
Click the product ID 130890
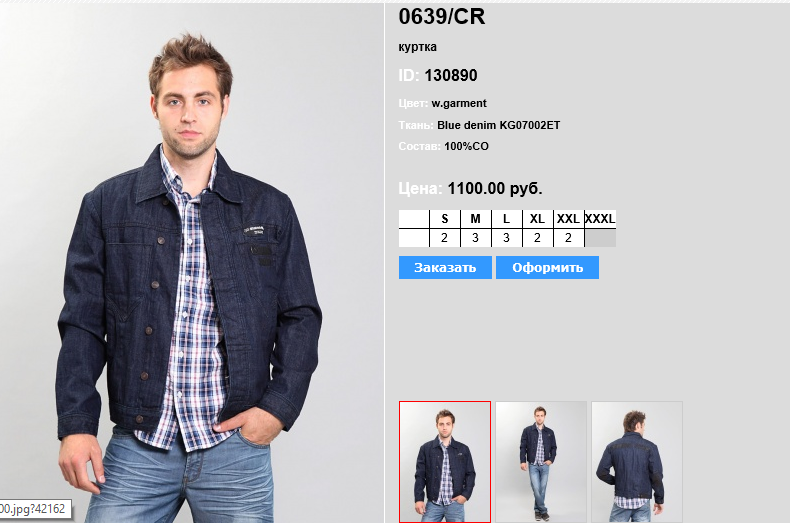450,76
